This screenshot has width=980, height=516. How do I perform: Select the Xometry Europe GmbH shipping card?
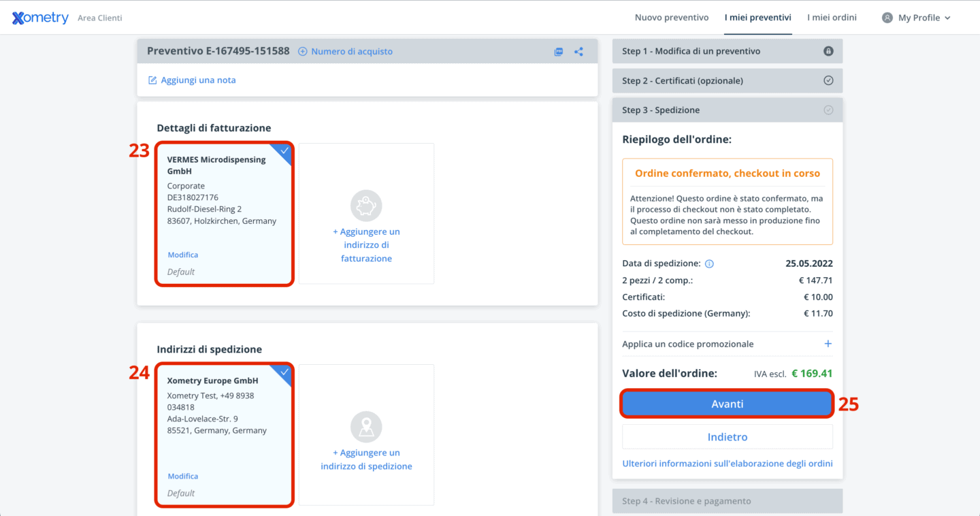click(x=224, y=435)
